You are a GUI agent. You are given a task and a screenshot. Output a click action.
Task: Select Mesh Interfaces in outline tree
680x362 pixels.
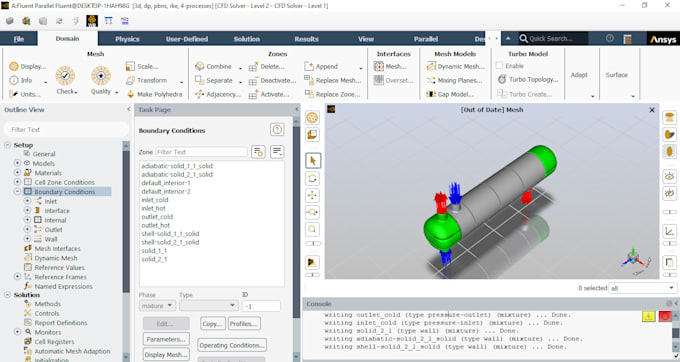(57, 248)
